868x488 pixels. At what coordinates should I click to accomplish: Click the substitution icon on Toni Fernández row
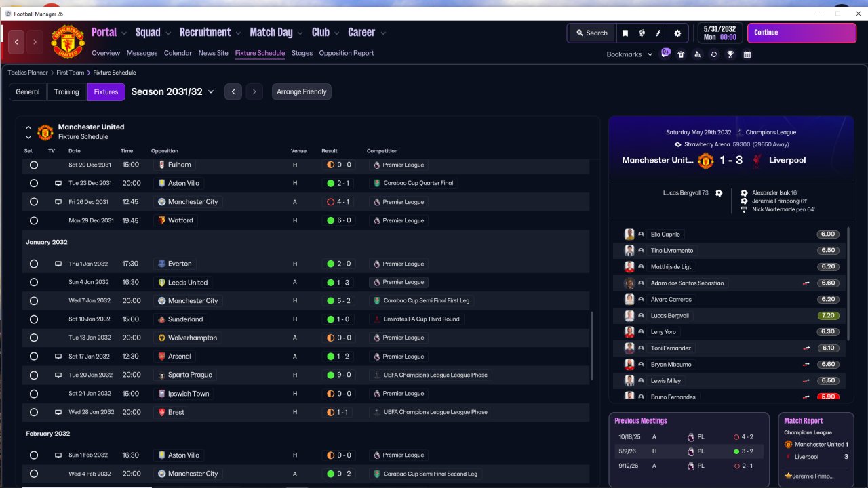click(x=806, y=348)
